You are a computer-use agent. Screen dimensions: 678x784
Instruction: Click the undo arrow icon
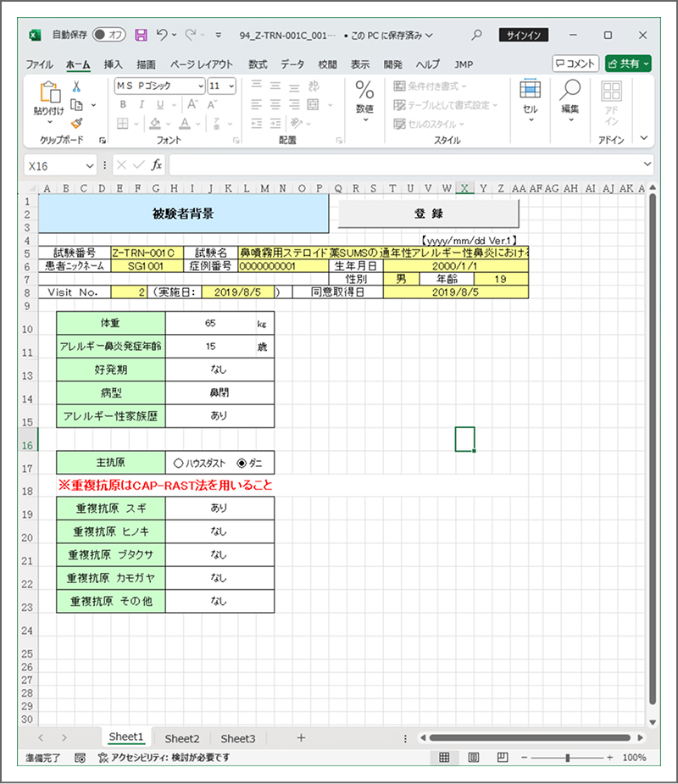pos(161,35)
